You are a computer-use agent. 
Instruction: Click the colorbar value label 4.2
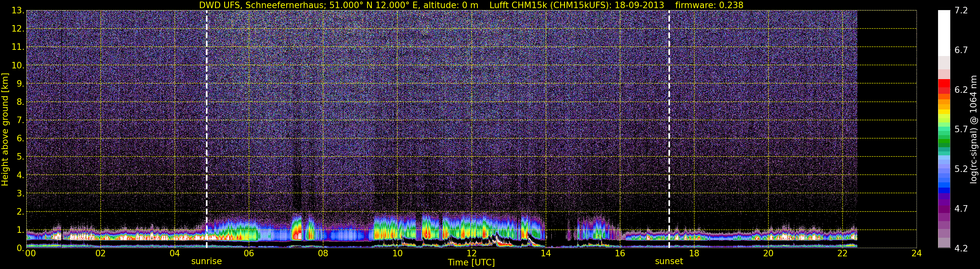click(961, 248)
